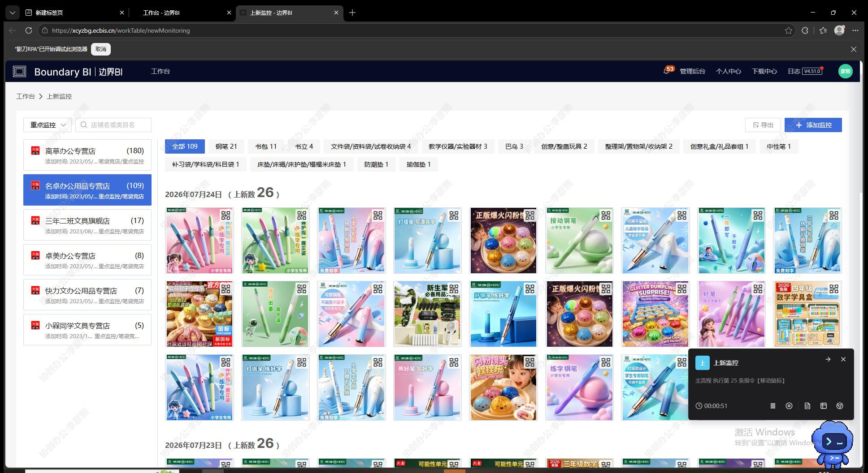Select store 卓美办公专营店
Image resolution: width=868 pixels, height=473 pixels.
tap(87, 260)
